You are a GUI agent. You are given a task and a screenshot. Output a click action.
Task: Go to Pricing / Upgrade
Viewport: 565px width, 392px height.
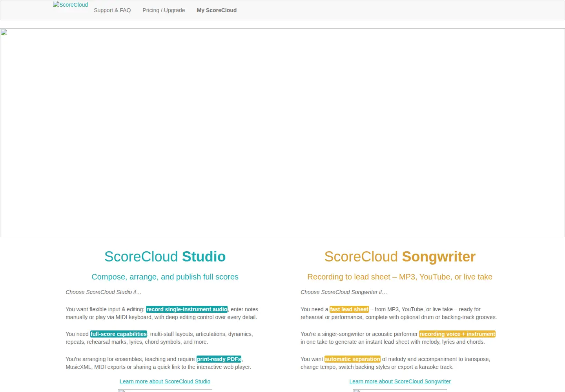[164, 10]
